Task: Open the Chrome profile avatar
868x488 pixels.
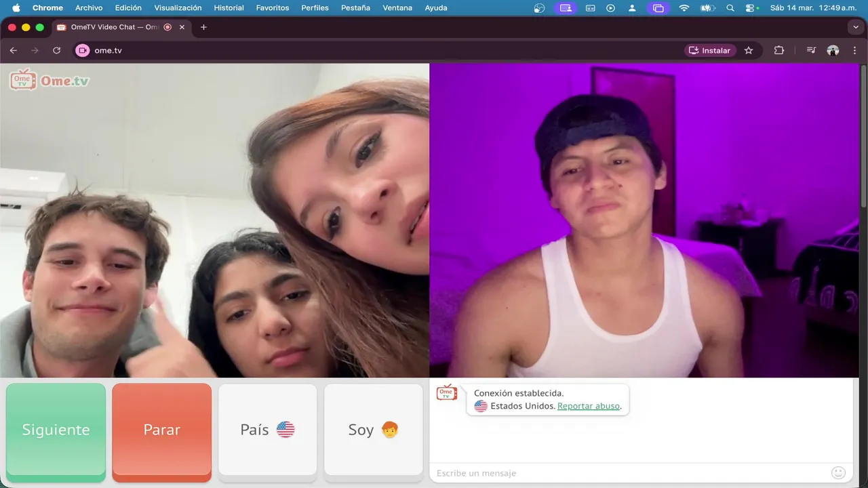Action: coord(833,50)
